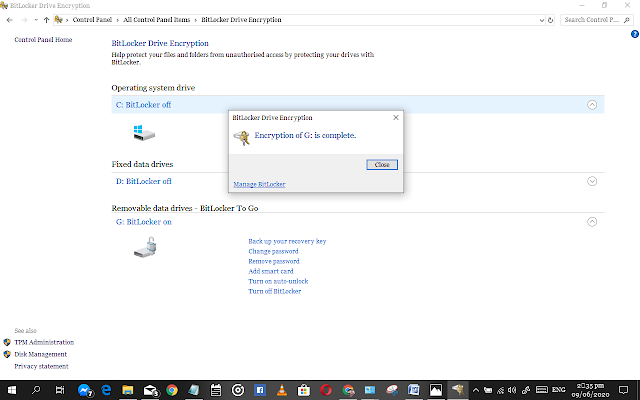Launch VLC media player from taskbar
This screenshot has height=400, width=640.
tap(282, 390)
